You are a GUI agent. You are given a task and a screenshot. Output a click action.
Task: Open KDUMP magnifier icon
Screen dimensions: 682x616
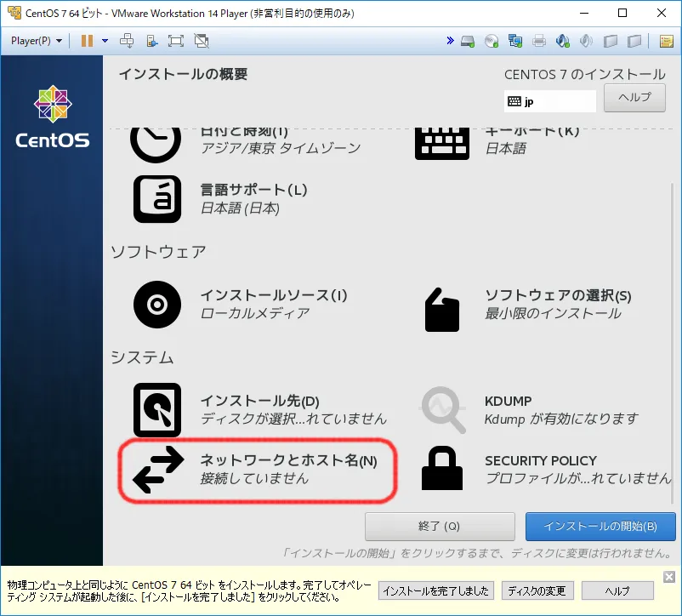(443, 410)
